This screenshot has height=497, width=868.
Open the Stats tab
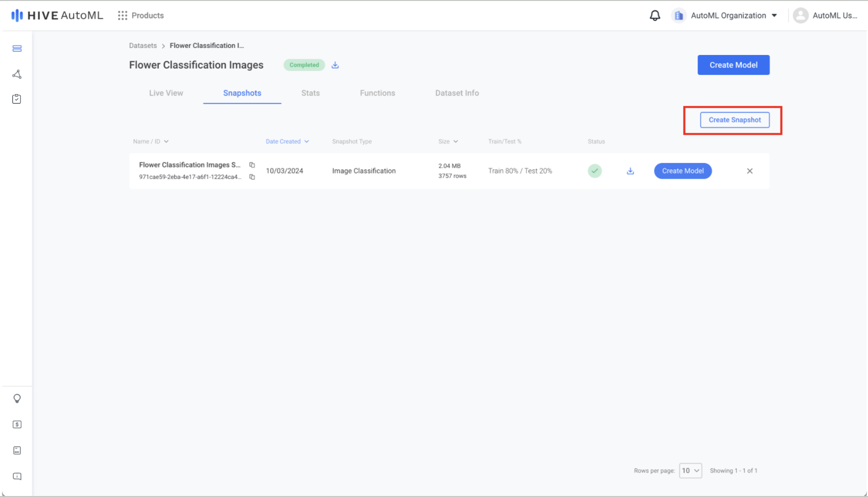click(310, 93)
